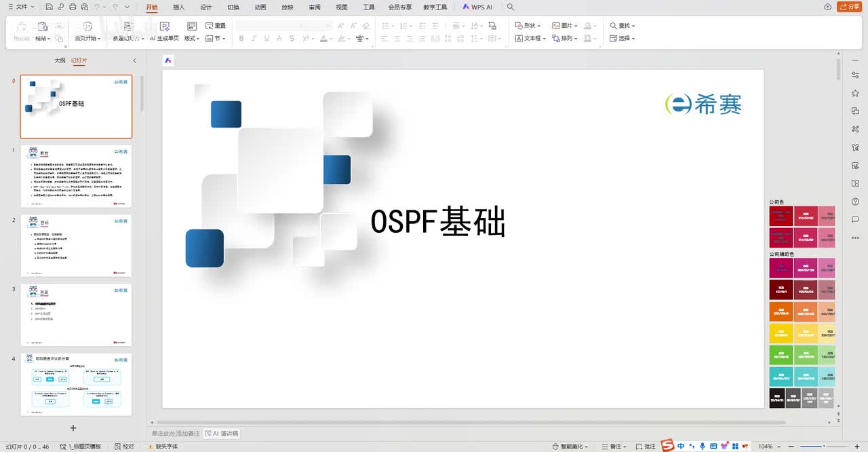Click the AI 演讲稿 button
The height and width of the screenshot is (452, 868).
[222, 434]
